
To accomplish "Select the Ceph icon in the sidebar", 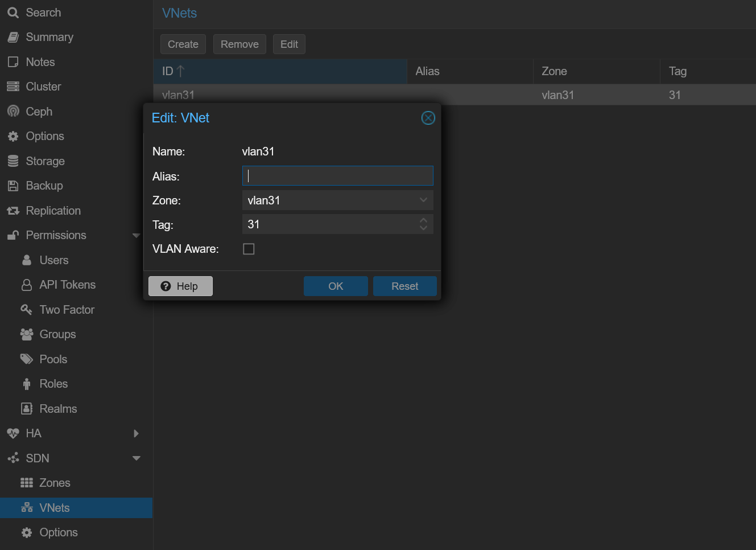I will (x=13, y=111).
